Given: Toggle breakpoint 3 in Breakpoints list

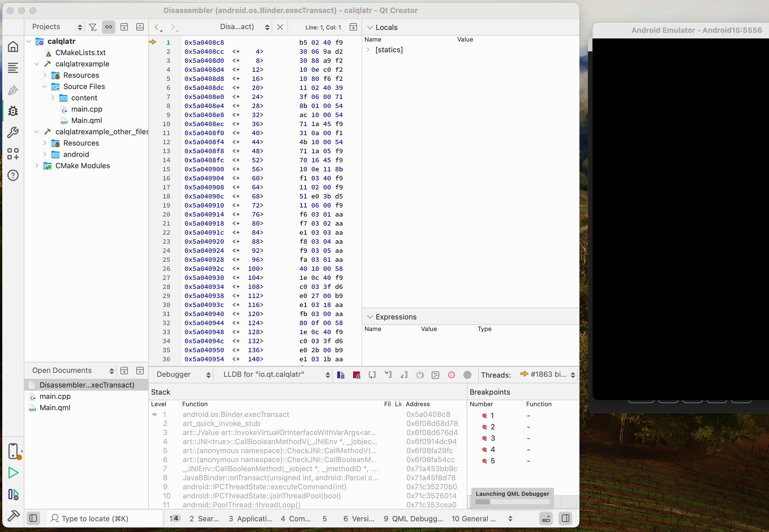Looking at the screenshot, I should pyautogui.click(x=484, y=438).
